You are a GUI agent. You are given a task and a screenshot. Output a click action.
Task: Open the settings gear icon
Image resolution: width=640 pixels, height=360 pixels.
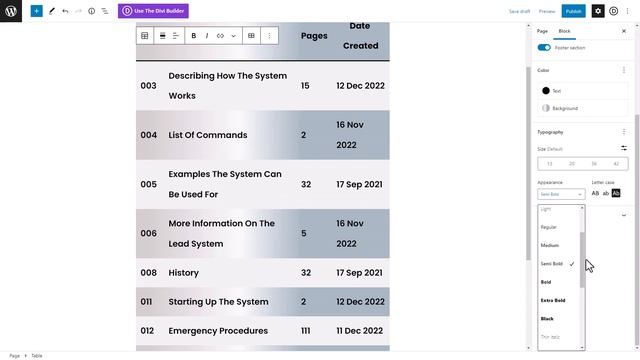(598, 11)
